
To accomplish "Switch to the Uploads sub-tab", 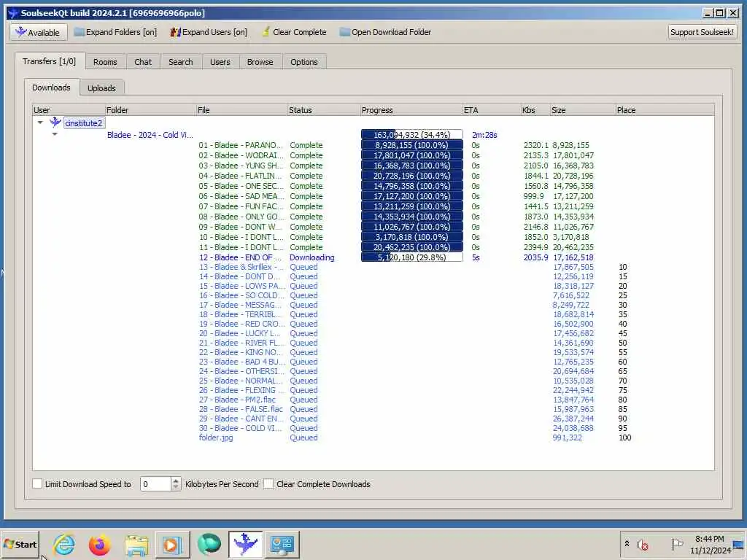I will click(101, 88).
